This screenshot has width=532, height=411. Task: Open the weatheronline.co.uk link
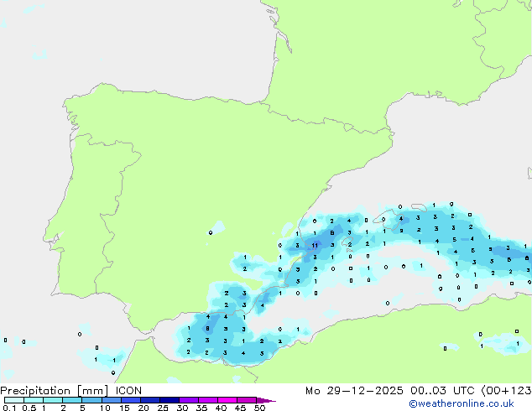click(x=462, y=403)
